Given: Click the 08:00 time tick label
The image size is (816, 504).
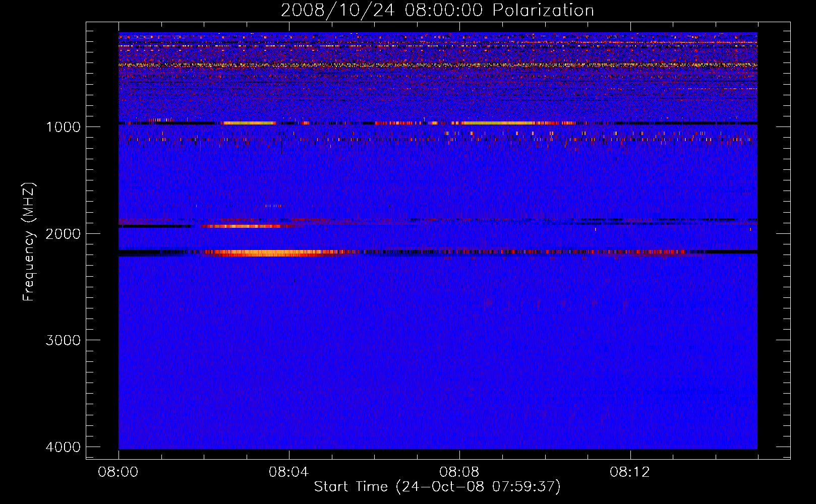Looking at the screenshot, I should [x=118, y=472].
